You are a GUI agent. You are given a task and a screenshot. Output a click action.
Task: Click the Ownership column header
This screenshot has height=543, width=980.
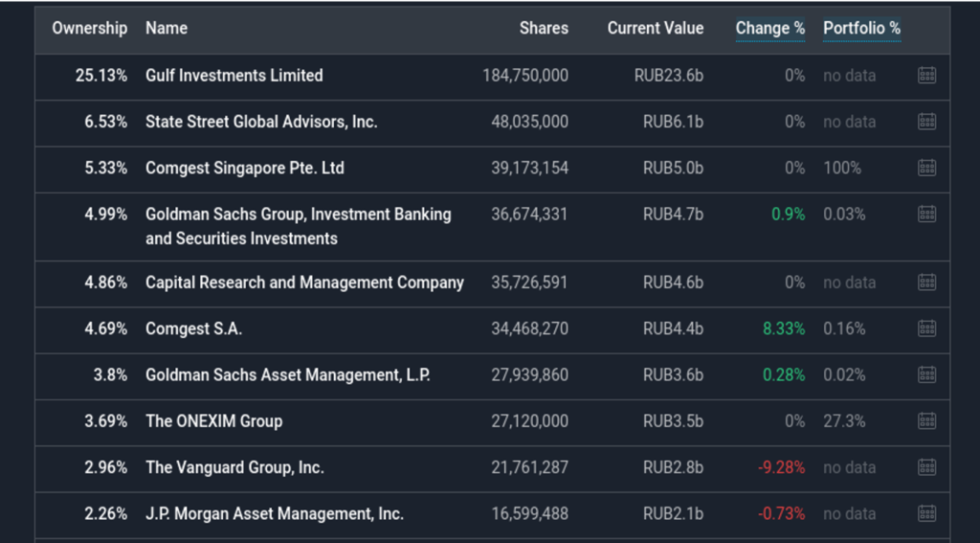coord(89,29)
